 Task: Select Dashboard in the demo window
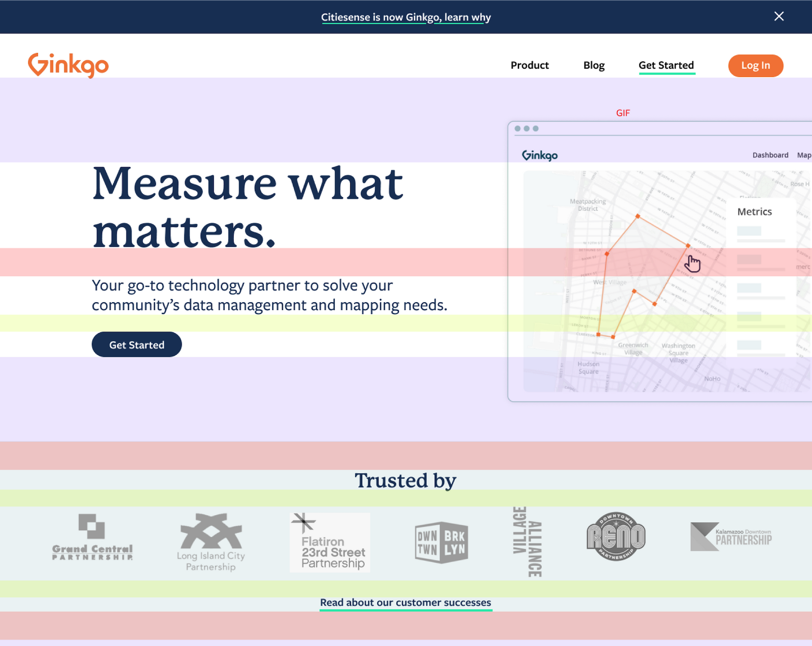point(770,155)
